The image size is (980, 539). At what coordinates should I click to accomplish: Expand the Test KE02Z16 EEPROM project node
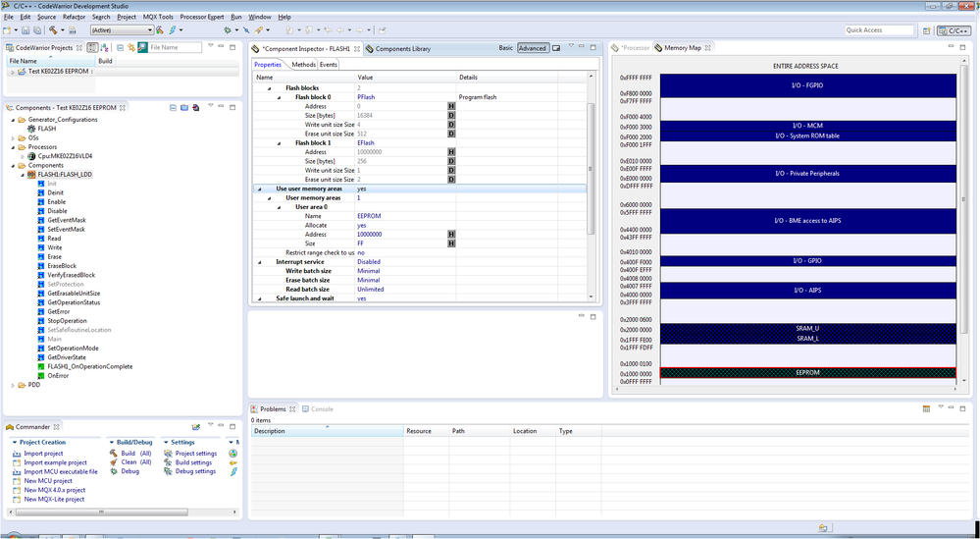coord(13,72)
